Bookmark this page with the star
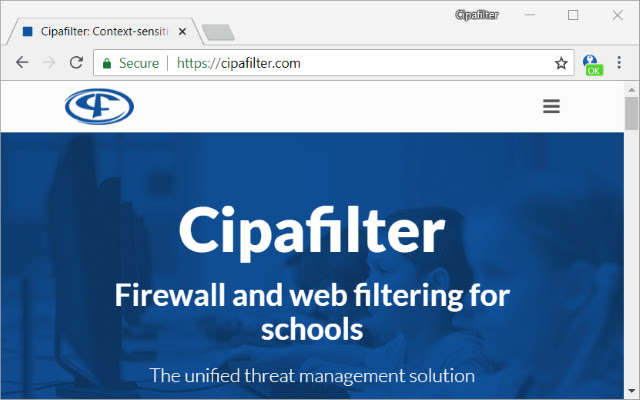Screen dimensions: 640x400 click(x=561, y=63)
